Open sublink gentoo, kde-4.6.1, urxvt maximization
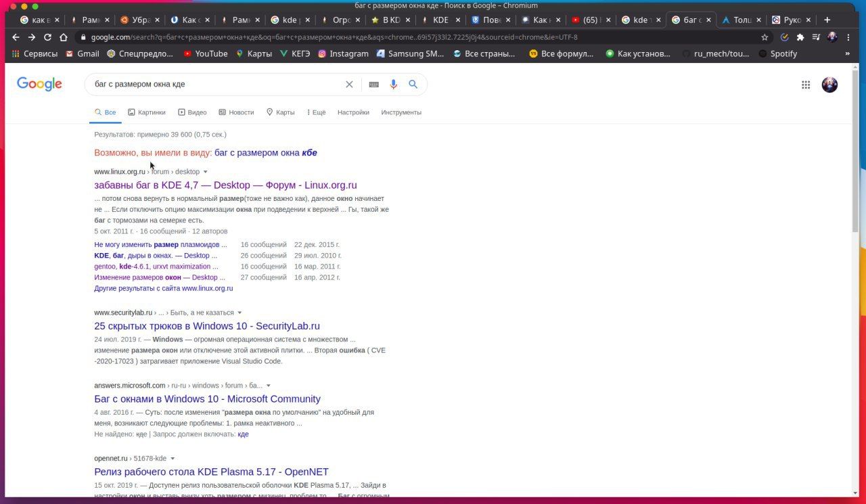 coord(156,267)
